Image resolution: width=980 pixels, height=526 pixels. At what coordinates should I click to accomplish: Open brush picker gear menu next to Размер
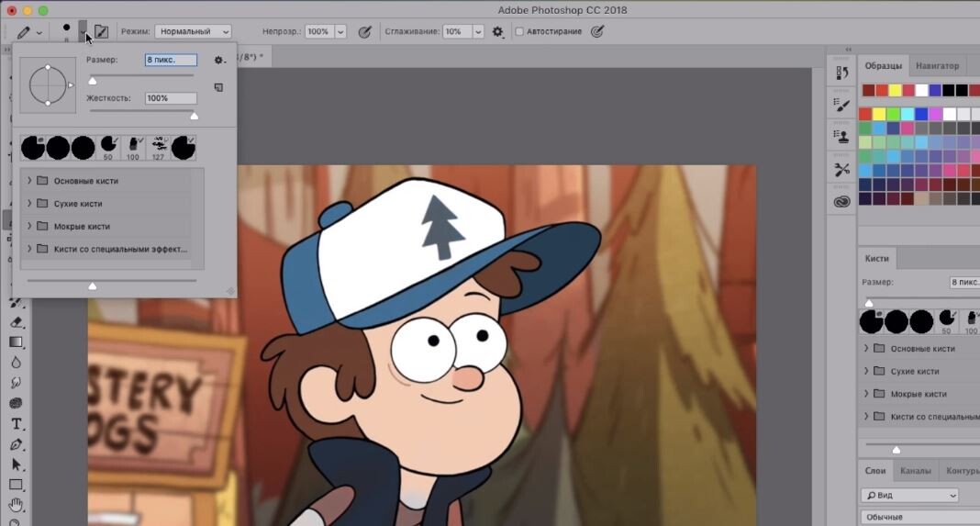point(218,60)
